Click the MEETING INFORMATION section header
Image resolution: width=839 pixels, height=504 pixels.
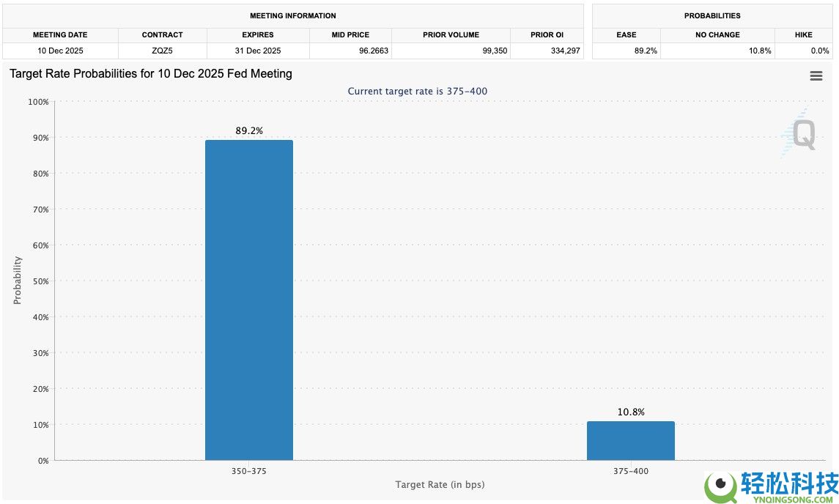293,15
